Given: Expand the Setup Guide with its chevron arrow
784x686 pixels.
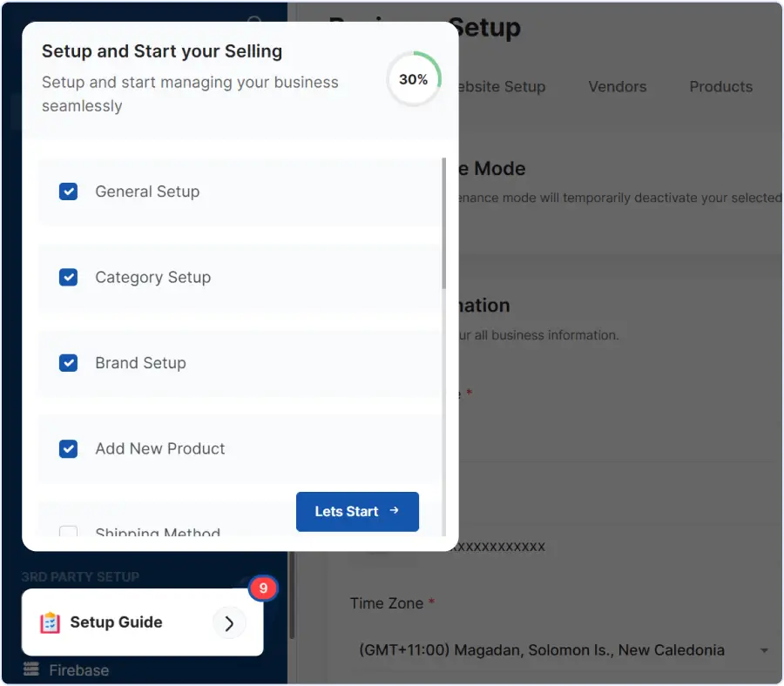Looking at the screenshot, I should coord(229,622).
